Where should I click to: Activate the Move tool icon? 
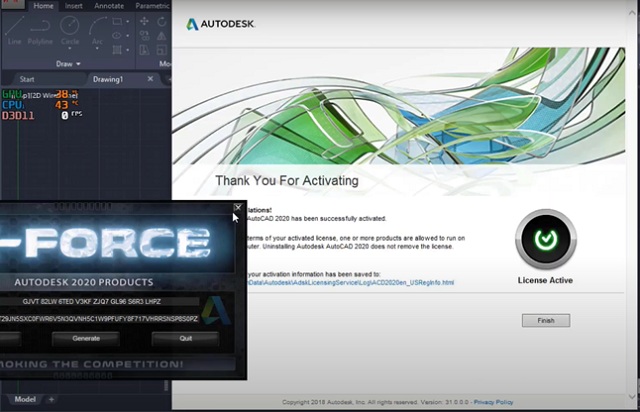pyautogui.click(x=144, y=21)
